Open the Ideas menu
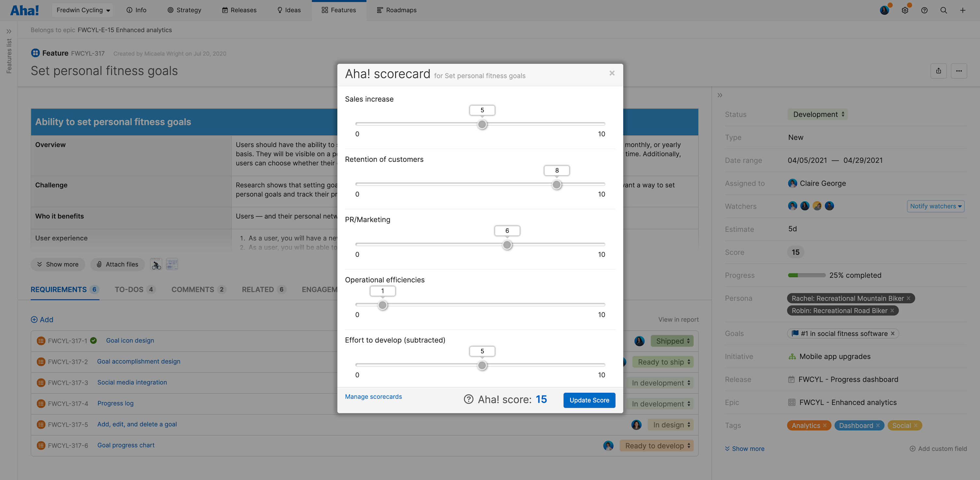The height and width of the screenshot is (480, 980). [289, 10]
